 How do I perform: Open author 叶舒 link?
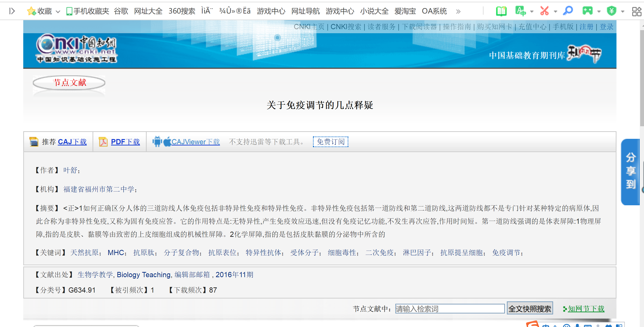pos(70,170)
